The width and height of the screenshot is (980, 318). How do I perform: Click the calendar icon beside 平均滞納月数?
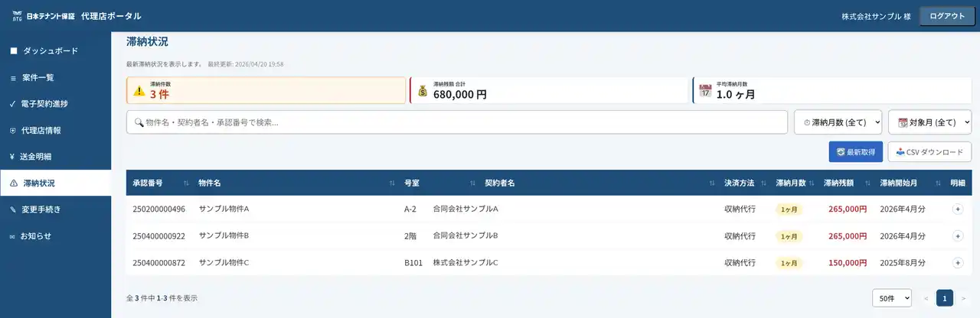[x=705, y=91]
